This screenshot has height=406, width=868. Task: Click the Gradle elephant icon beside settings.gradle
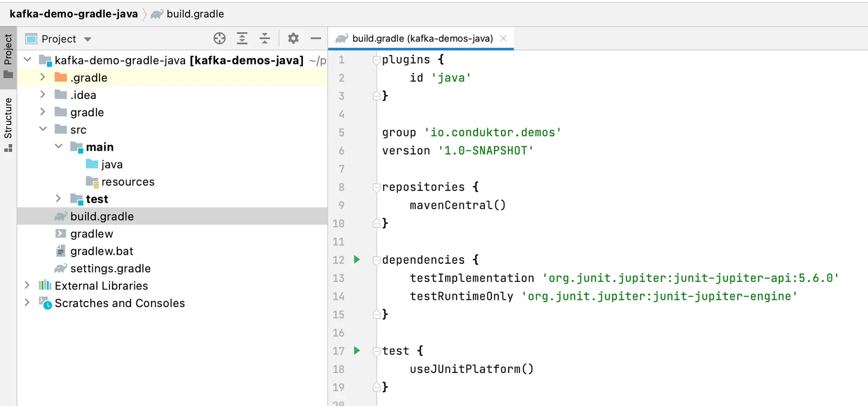click(61, 268)
